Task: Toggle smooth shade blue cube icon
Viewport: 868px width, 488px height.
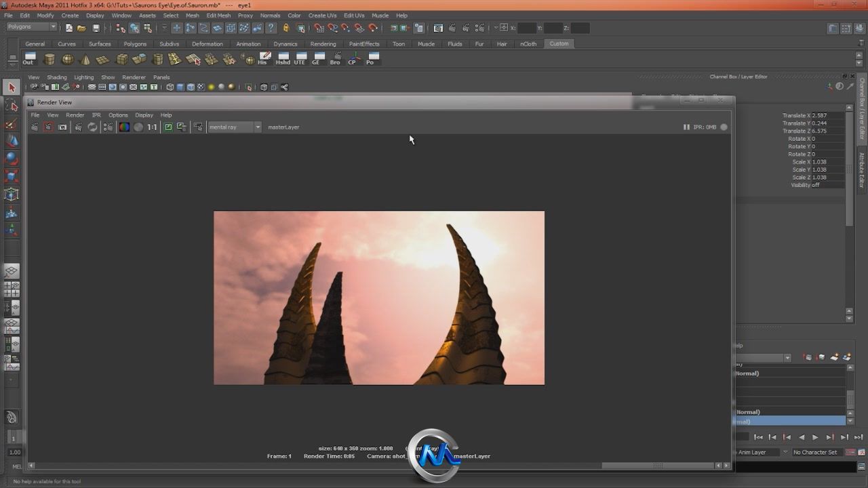Action: 180,87
